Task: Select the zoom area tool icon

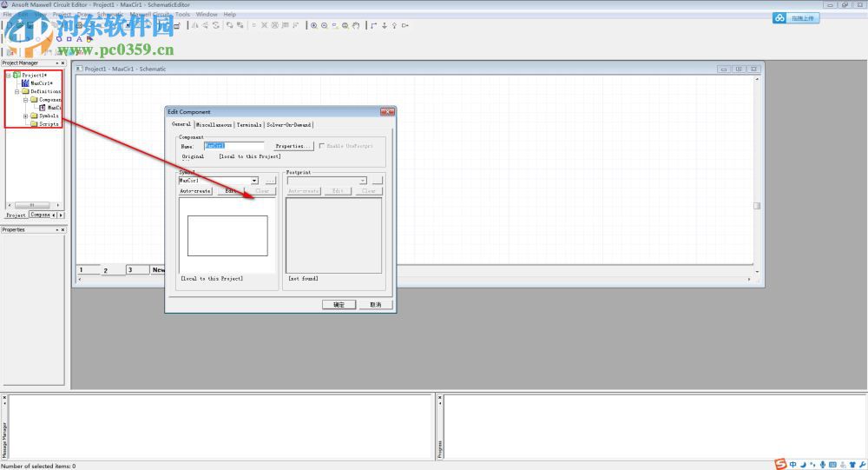Action: [335, 25]
